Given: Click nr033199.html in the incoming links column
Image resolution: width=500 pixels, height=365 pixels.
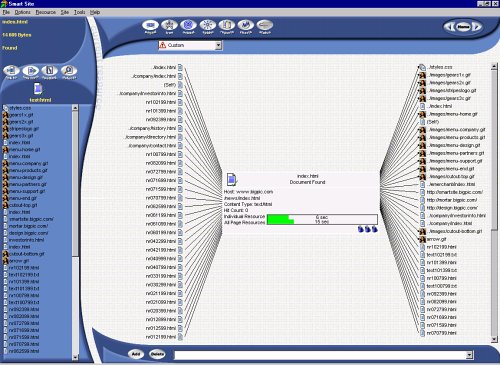Looking at the screenshot, I should 161,276.
